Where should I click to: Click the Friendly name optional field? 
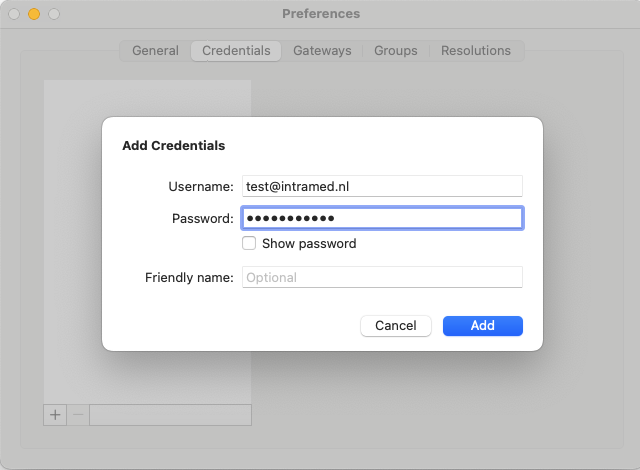[x=382, y=277]
